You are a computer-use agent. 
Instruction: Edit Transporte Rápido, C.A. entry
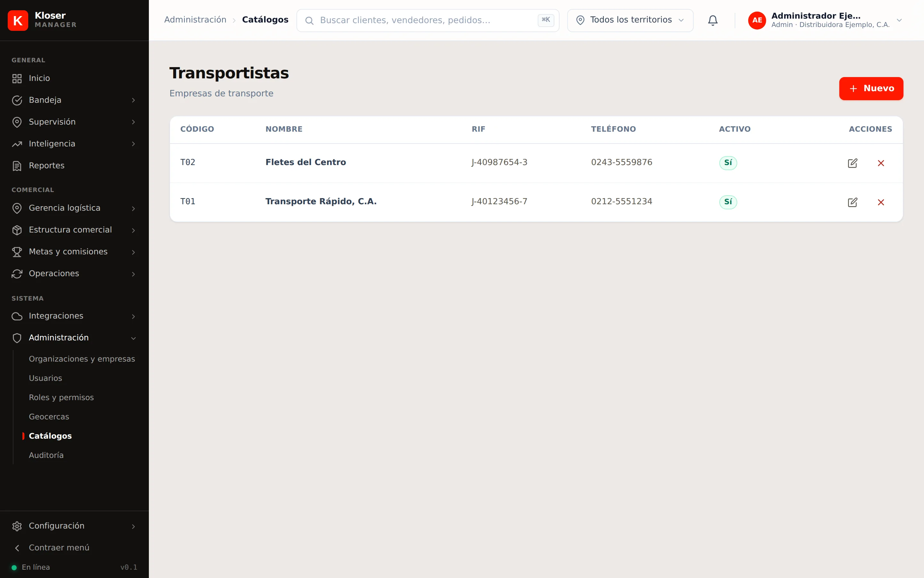click(x=852, y=202)
